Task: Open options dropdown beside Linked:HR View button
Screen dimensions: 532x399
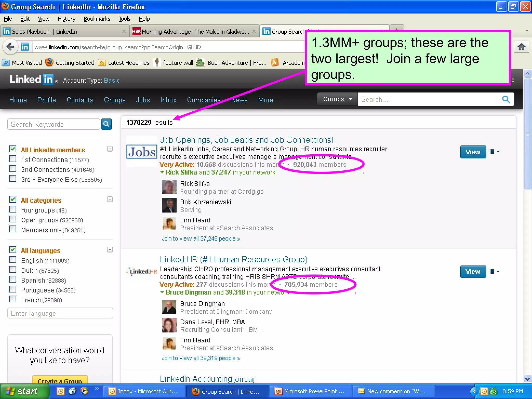Action: tap(495, 271)
